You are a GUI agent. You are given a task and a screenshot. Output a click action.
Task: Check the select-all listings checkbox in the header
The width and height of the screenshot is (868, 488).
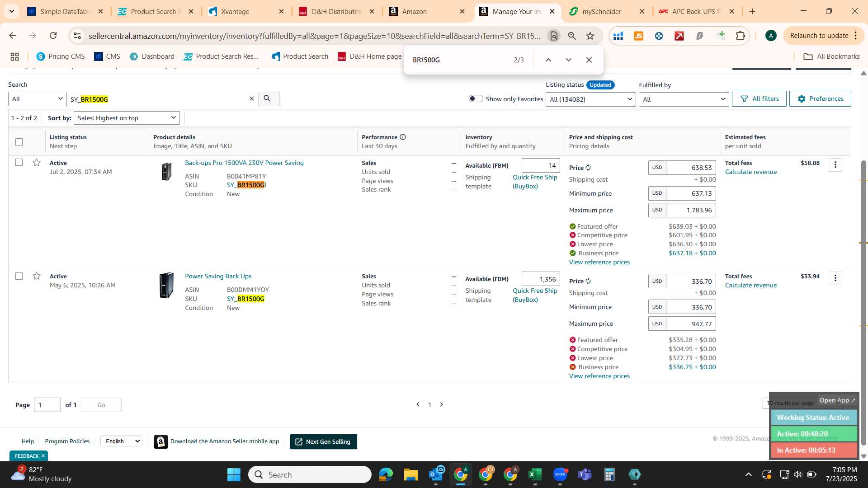pyautogui.click(x=19, y=142)
